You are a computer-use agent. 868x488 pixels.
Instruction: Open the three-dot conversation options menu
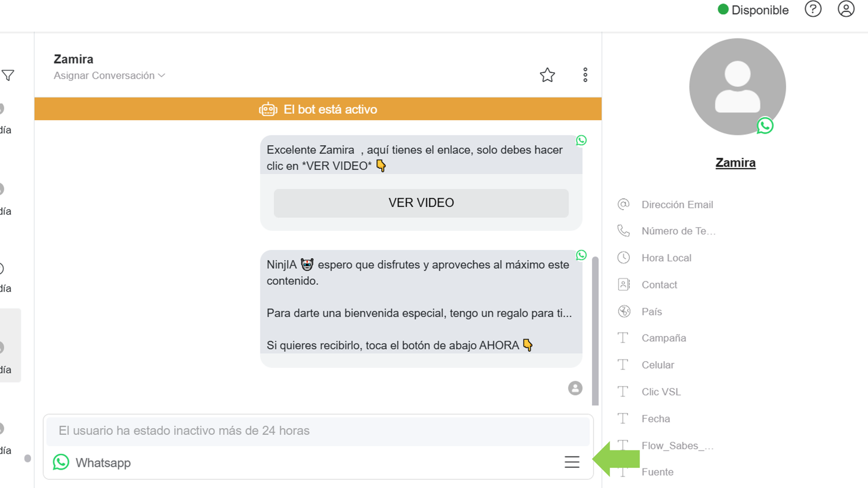pos(585,75)
